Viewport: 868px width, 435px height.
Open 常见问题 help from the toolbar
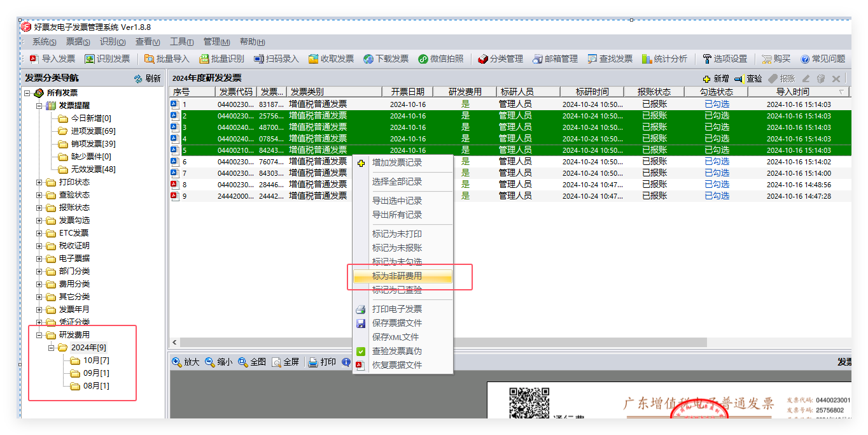point(823,59)
